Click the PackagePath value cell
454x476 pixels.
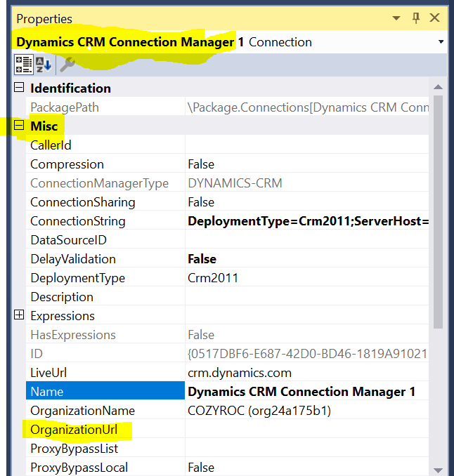coord(307,107)
